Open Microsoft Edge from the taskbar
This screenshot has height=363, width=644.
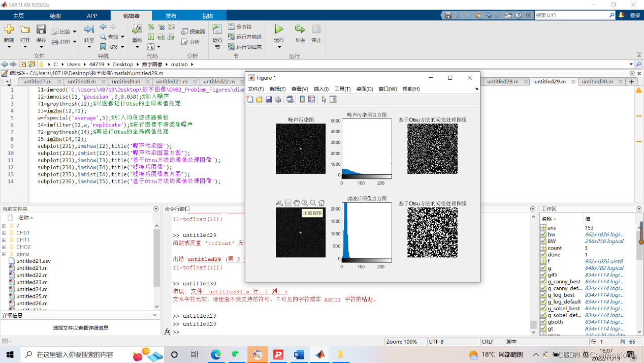tap(216, 354)
